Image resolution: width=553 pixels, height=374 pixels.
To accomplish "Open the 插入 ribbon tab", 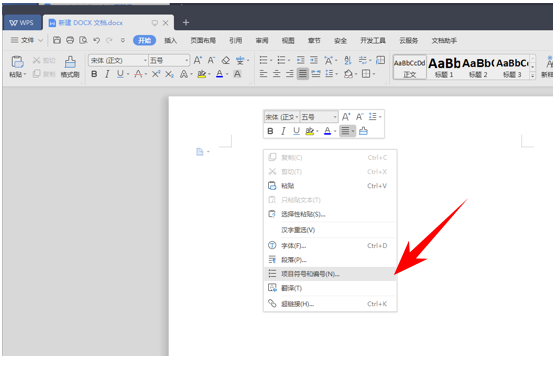I will 170,41.
